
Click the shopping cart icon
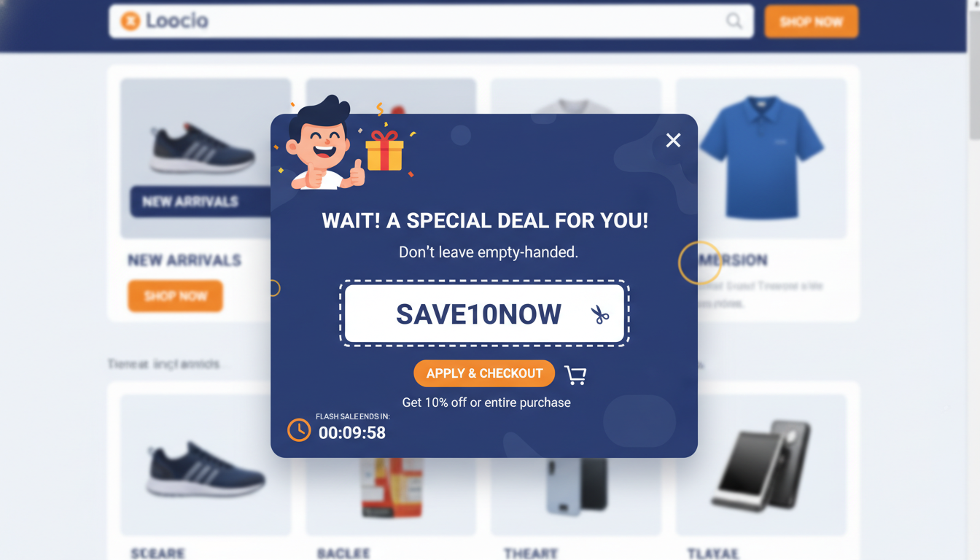(x=575, y=375)
